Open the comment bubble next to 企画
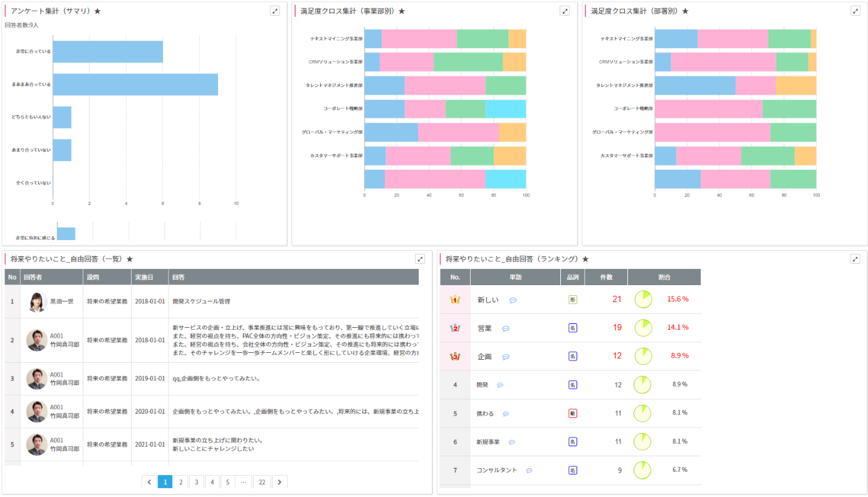Screen dimensions: 868x497 [x=506, y=357]
